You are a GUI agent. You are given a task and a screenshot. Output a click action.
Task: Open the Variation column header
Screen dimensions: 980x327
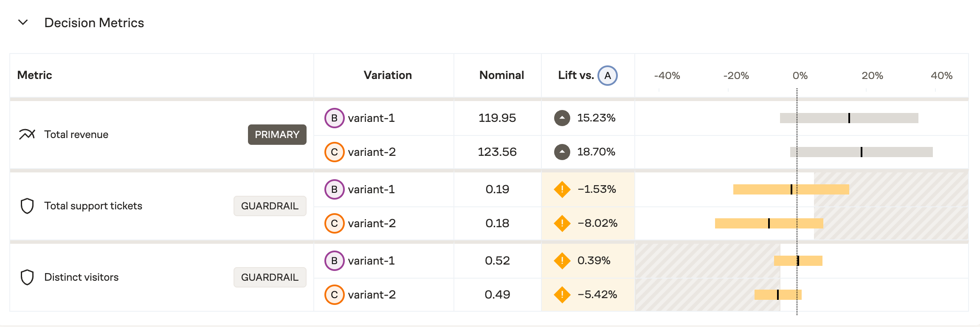(388, 75)
